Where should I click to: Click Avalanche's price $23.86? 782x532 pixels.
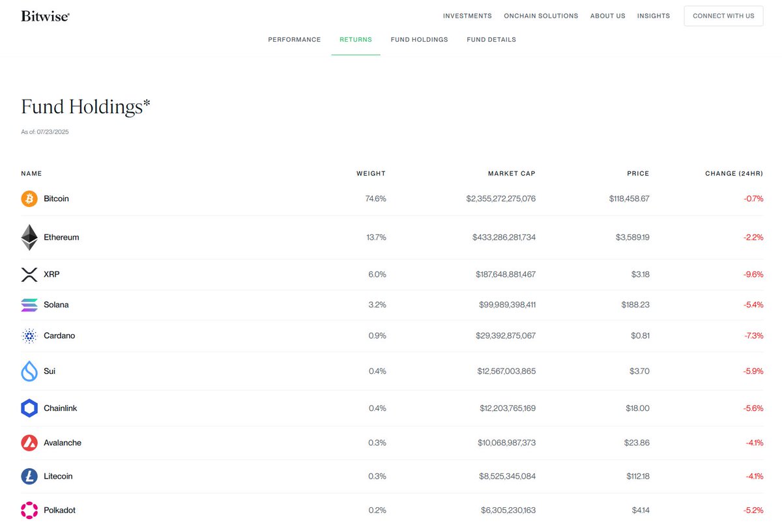point(637,443)
